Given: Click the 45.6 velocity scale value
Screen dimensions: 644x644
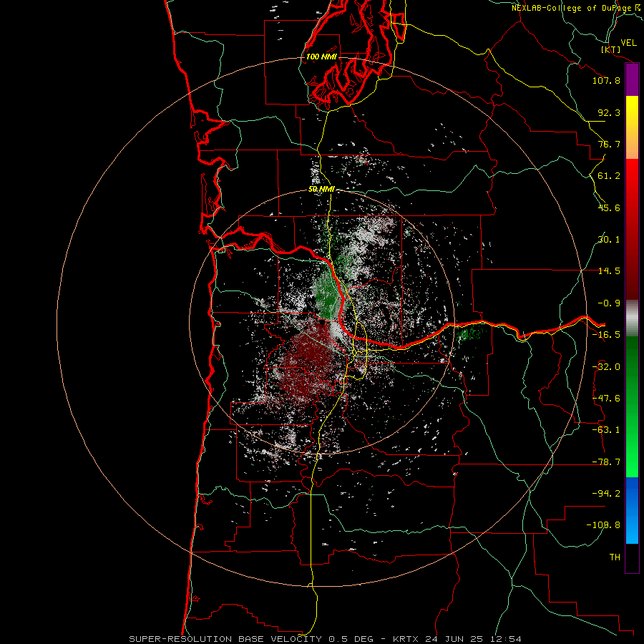Looking at the screenshot, I should click(x=609, y=208).
